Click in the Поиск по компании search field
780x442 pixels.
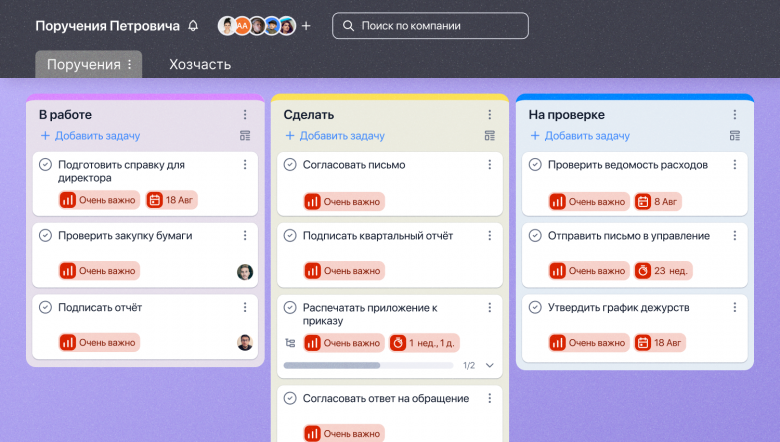430,26
